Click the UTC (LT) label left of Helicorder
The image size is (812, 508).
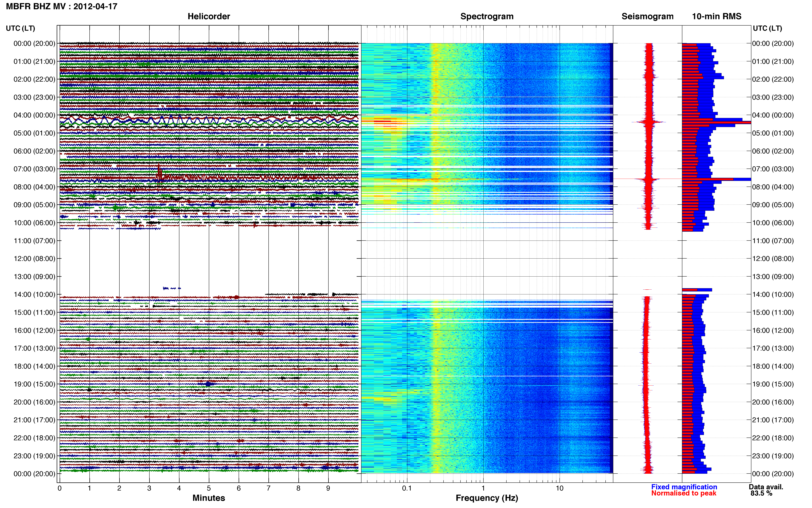[x=21, y=28]
